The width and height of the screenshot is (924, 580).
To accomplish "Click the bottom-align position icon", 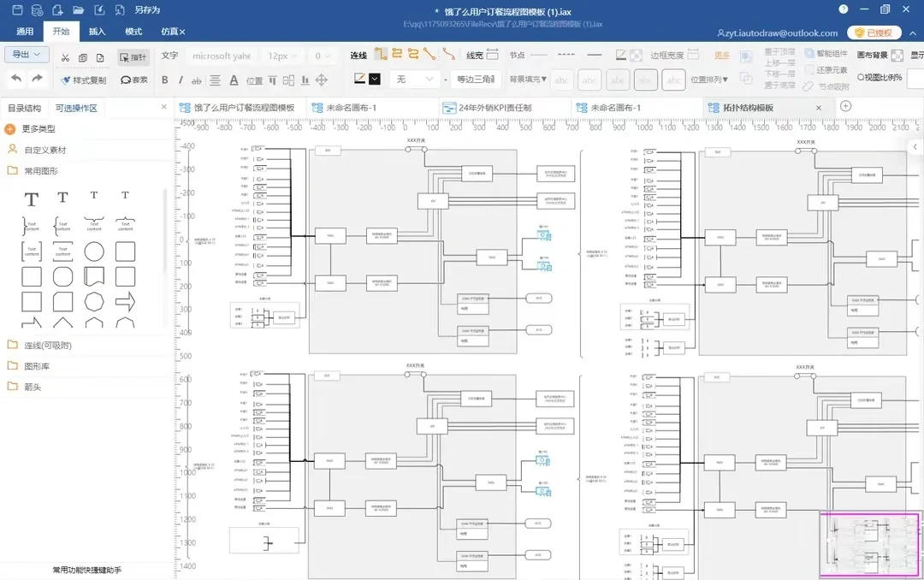I will click(x=305, y=80).
